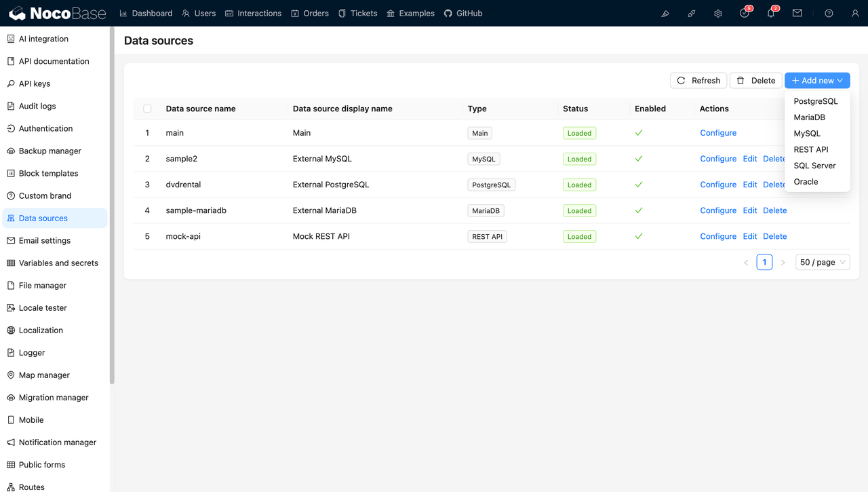Click the settings gear in top bar
Image resolution: width=868 pixels, height=492 pixels.
[x=718, y=14]
